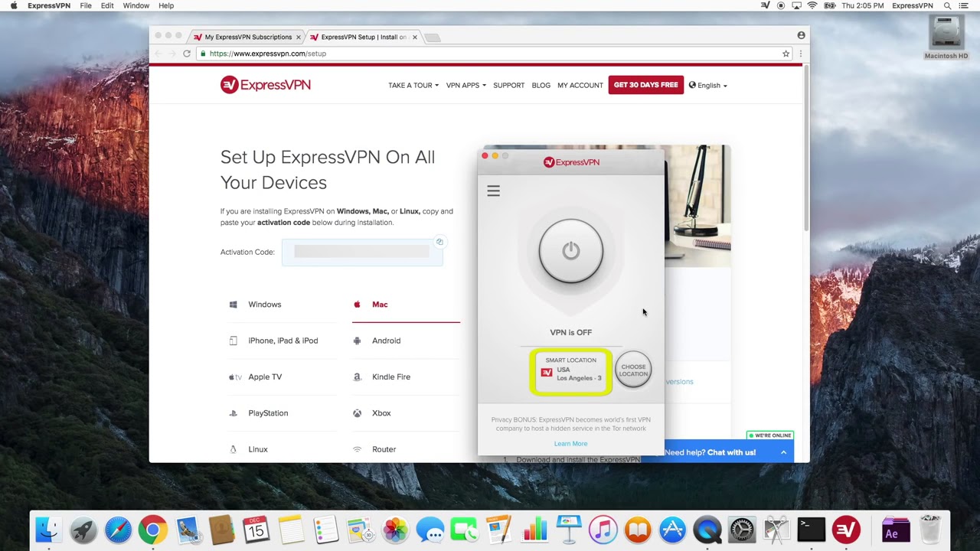Open the Trash in the Dock
The image size is (980, 551).
[930, 530]
